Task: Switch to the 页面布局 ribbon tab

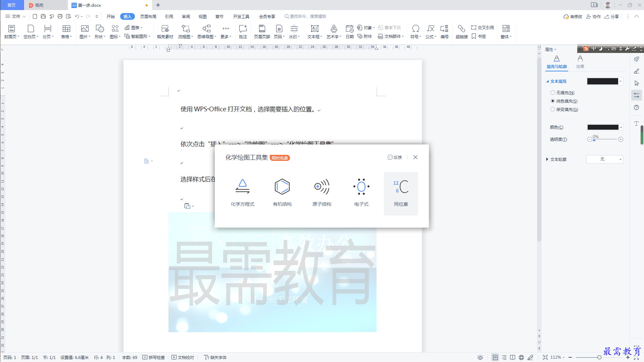Action: pos(148,16)
